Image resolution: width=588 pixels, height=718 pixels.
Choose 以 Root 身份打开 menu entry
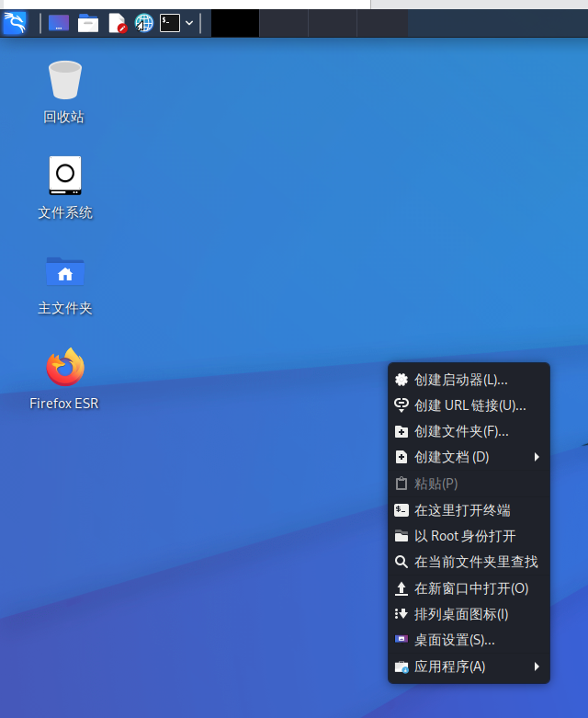pyautogui.click(x=469, y=536)
